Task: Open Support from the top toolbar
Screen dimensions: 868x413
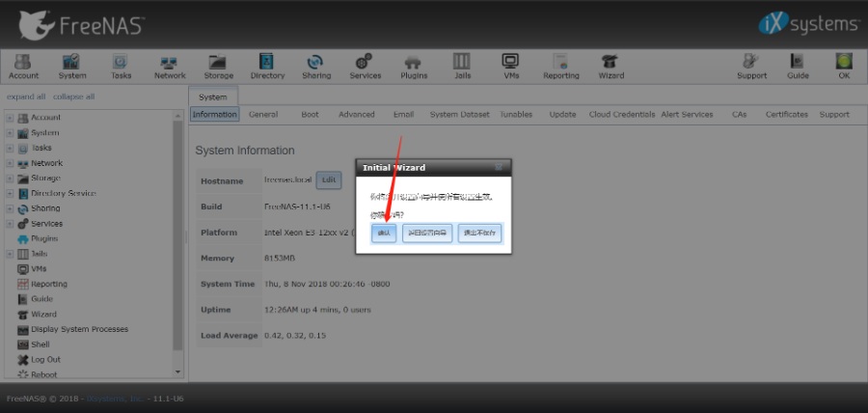Action: coord(751,67)
